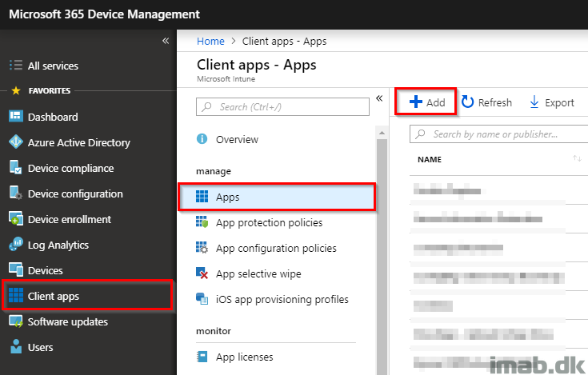Open iOS app provisioning profiles
Viewport: 588px width, 375px height.
pyautogui.click(x=282, y=299)
